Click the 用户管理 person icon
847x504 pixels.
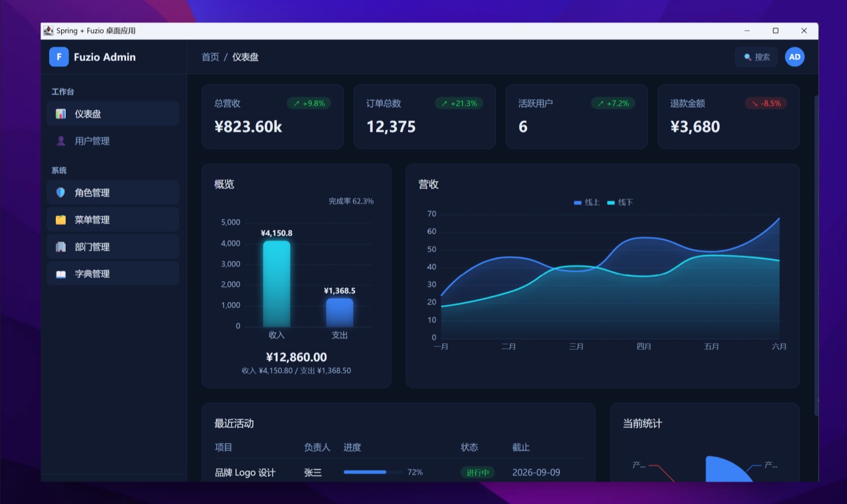click(61, 141)
